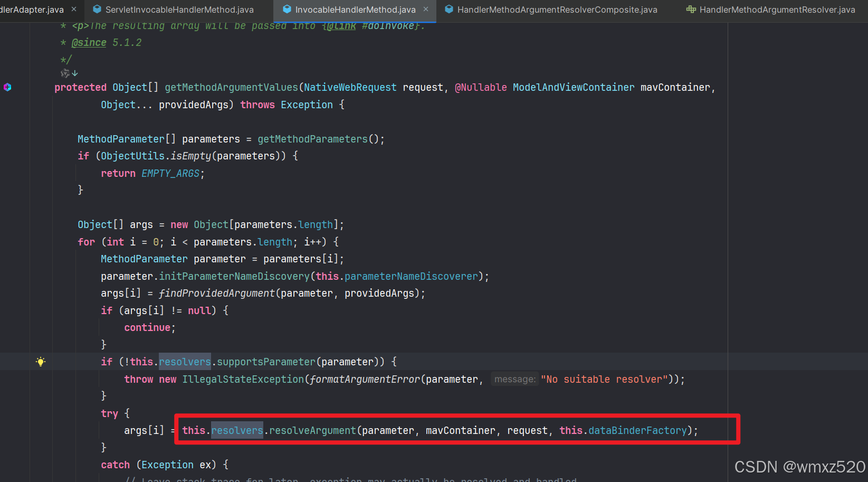
Task: Click the getMethodArgumentValues method name
Action: (x=232, y=87)
